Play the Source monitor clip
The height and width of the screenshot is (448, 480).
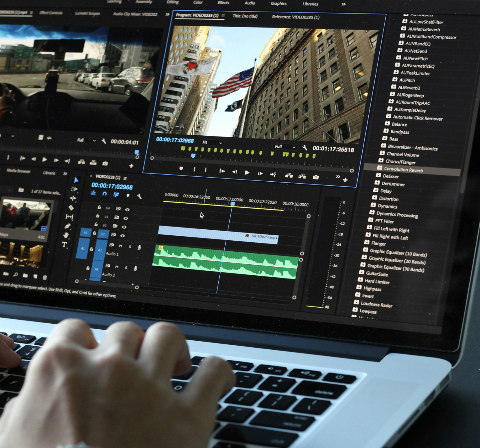[x=45, y=159]
